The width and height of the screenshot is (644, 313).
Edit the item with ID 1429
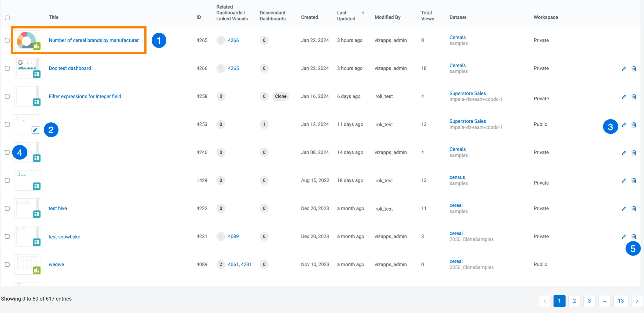pos(624,181)
